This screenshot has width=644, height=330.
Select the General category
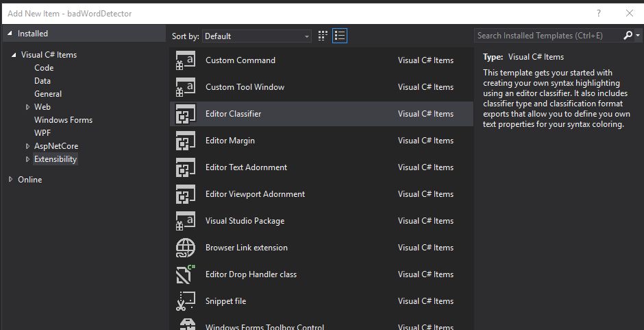pos(48,94)
